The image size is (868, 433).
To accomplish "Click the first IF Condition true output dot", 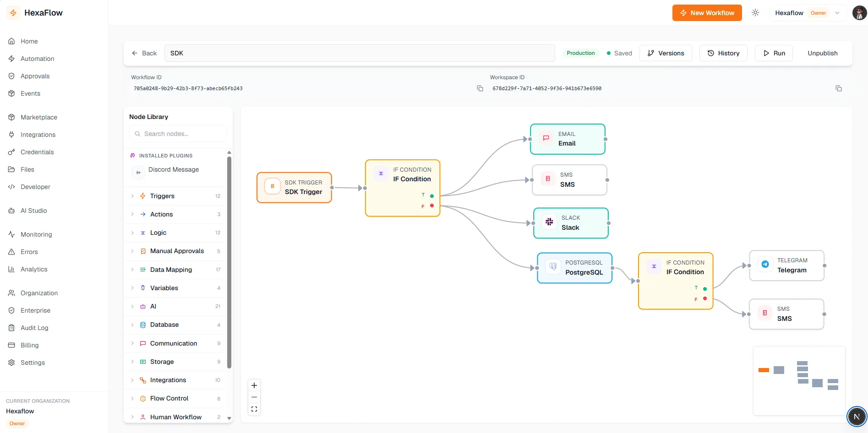I will (x=432, y=196).
